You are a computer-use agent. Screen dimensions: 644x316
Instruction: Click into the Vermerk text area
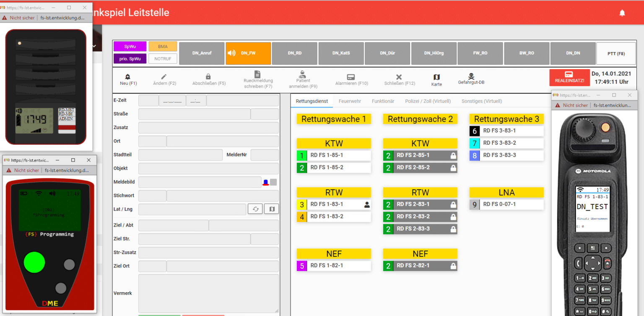(208, 293)
